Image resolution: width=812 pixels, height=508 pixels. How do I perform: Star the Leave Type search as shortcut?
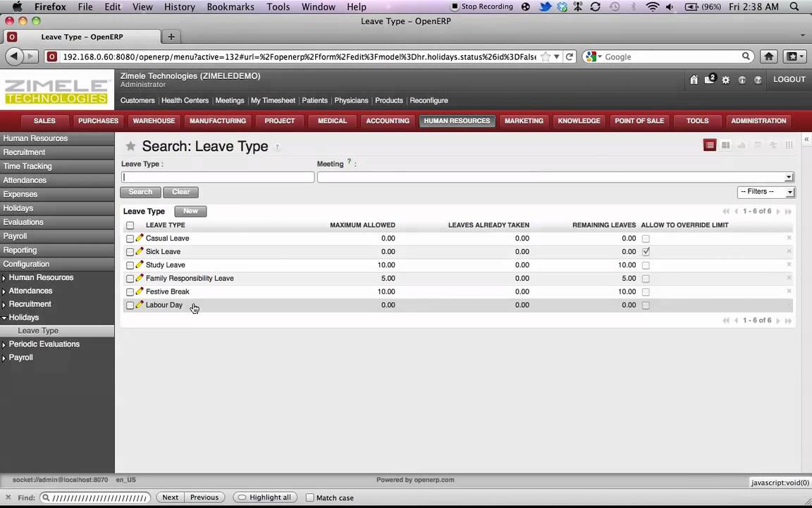(130, 146)
